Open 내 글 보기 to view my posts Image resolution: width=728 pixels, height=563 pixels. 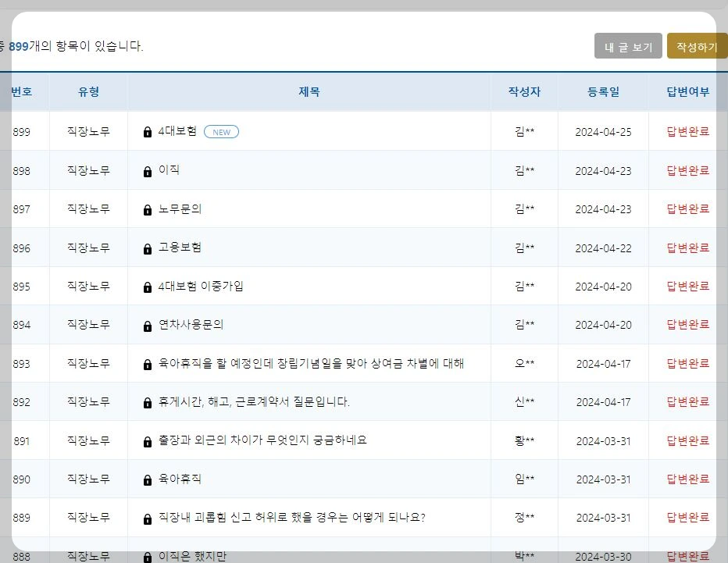point(627,46)
